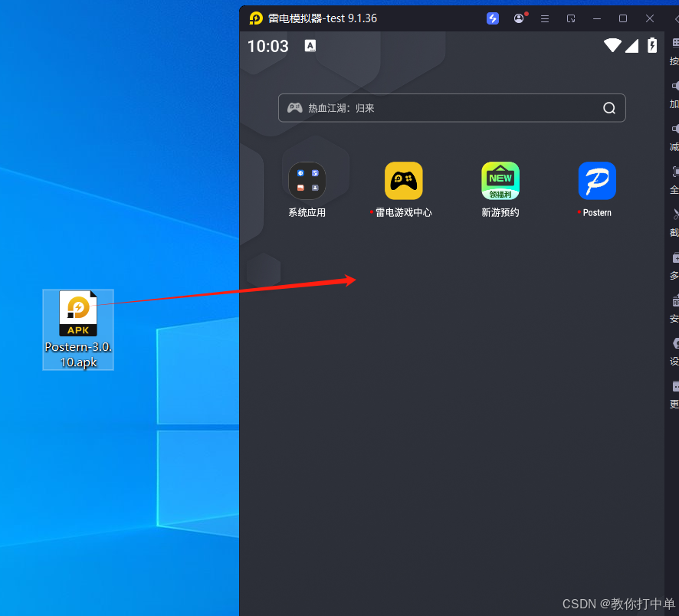Click the 安 install APK sidebar button
Image resolution: width=679 pixels, height=616 pixels.
[674, 308]
